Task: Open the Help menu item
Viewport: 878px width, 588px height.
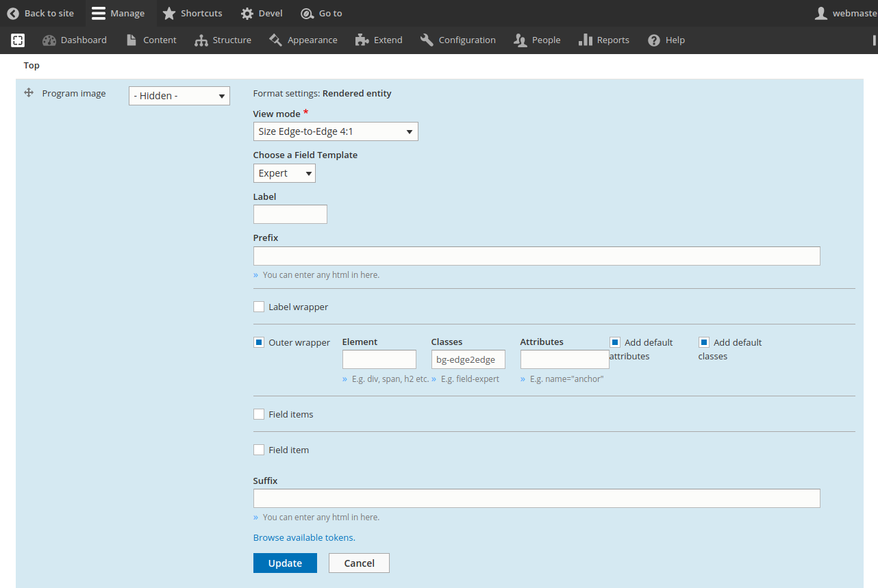Action: click(x=666, y=40)
